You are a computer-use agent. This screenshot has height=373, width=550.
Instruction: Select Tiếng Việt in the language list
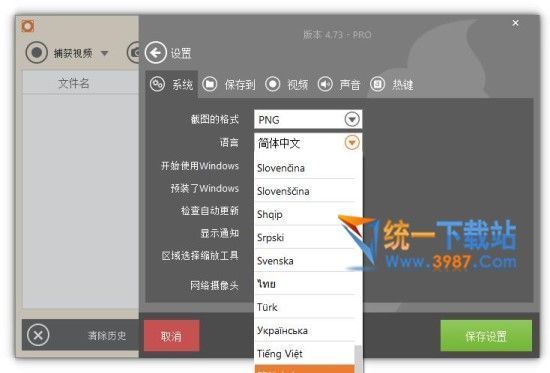click(x=305, y=353)
